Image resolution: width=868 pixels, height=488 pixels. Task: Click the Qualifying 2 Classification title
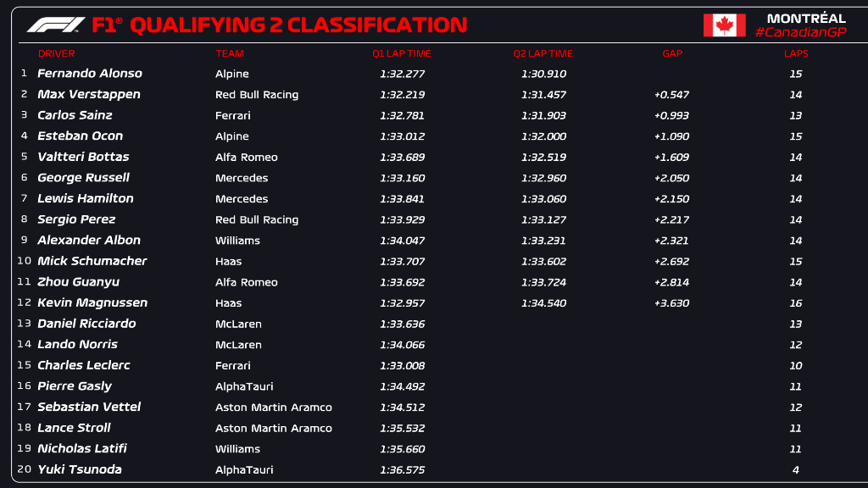click(x=298, y=25)
